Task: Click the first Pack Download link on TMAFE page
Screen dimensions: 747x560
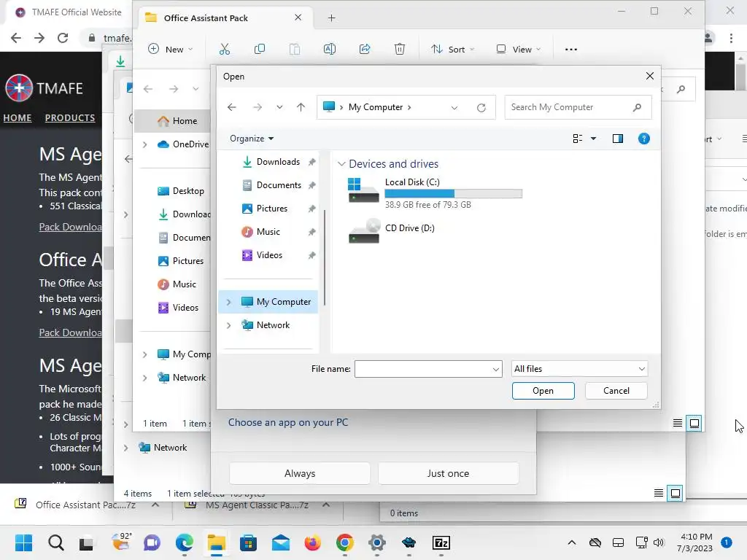Action: (70, 227)
